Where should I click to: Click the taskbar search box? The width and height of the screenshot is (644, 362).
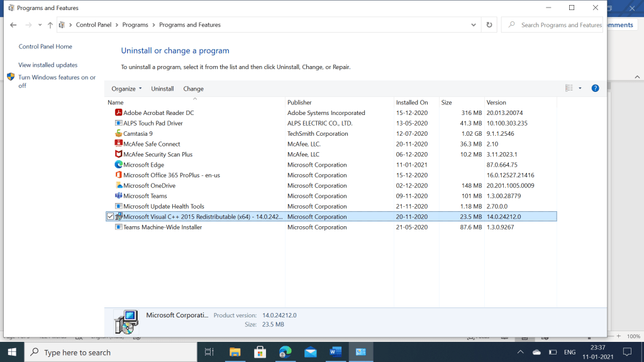(111, 352)
